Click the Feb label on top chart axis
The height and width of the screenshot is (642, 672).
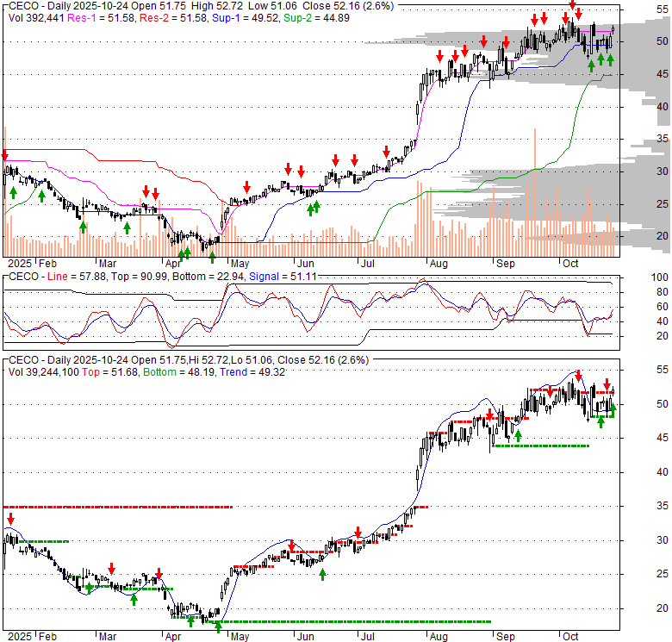coord(47,263)
